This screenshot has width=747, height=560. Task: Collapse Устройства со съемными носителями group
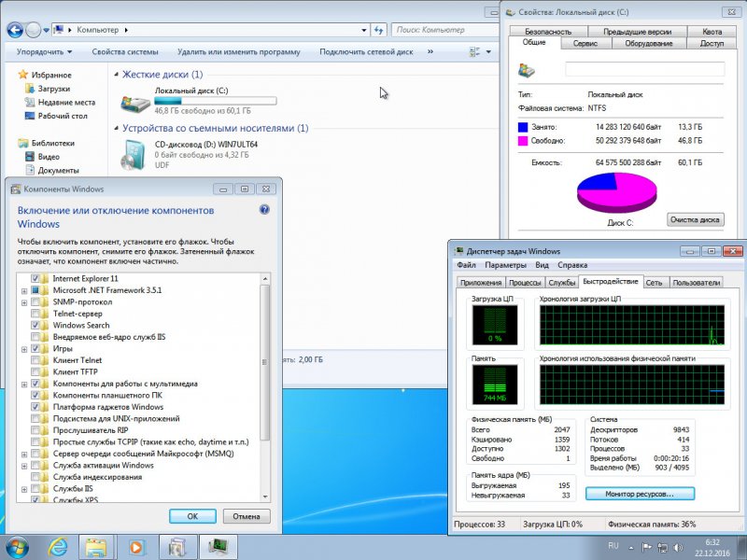[117, 128]
